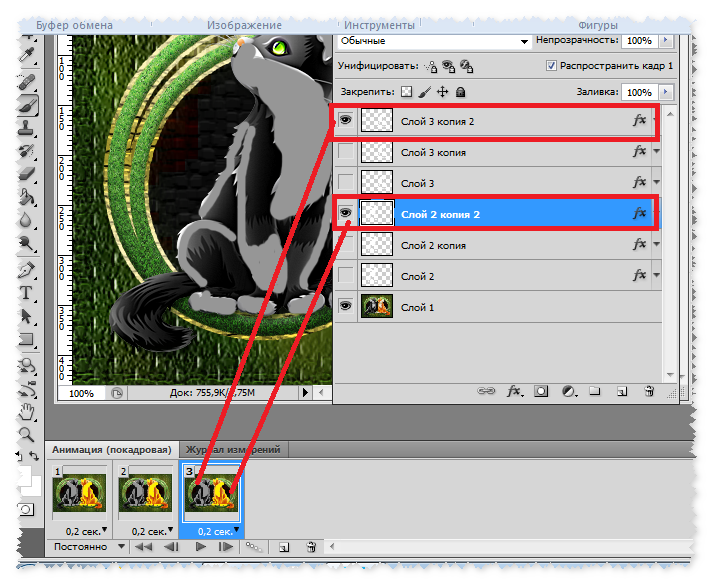Select the Eyedropper tool

(26, 55)
